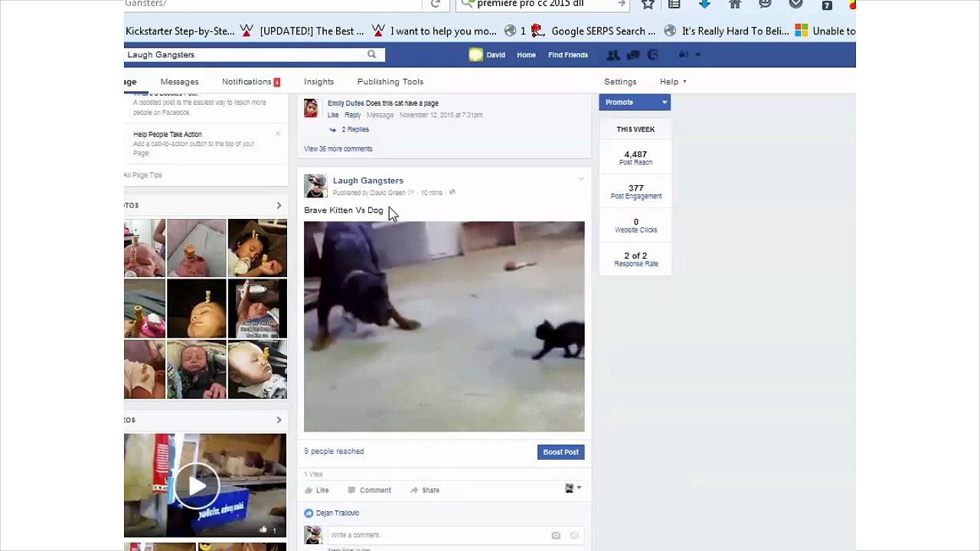Click the Pocket shield toolbar icon
Image resolution: width=980 pixels, height=551 pixels.
click(x=795, y=4)
